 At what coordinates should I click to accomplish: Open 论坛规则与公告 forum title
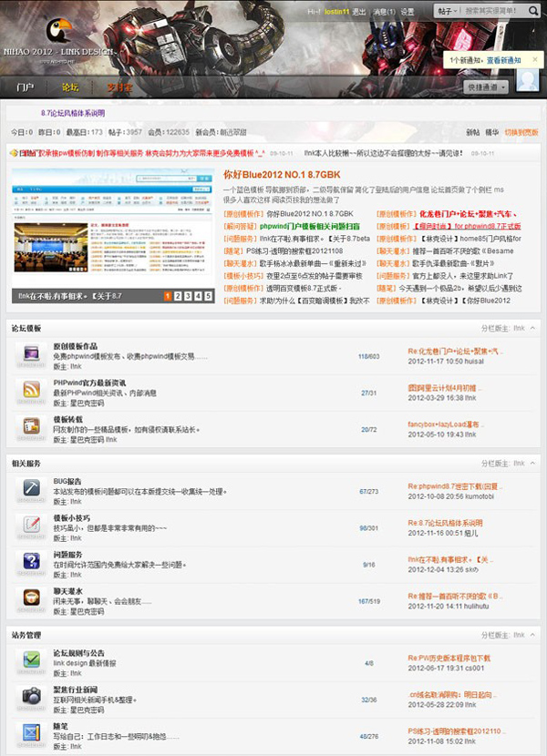pos(78,653)
